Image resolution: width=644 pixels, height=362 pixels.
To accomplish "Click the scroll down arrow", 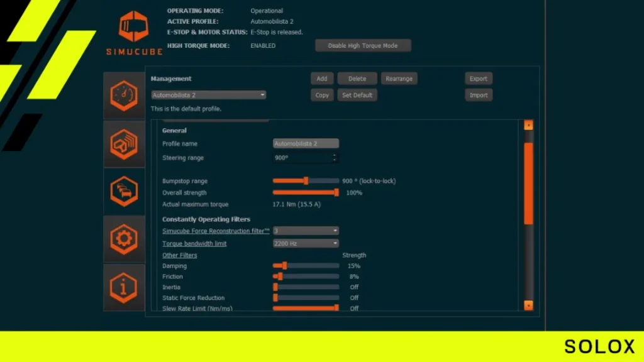I will tap(528, 305).
